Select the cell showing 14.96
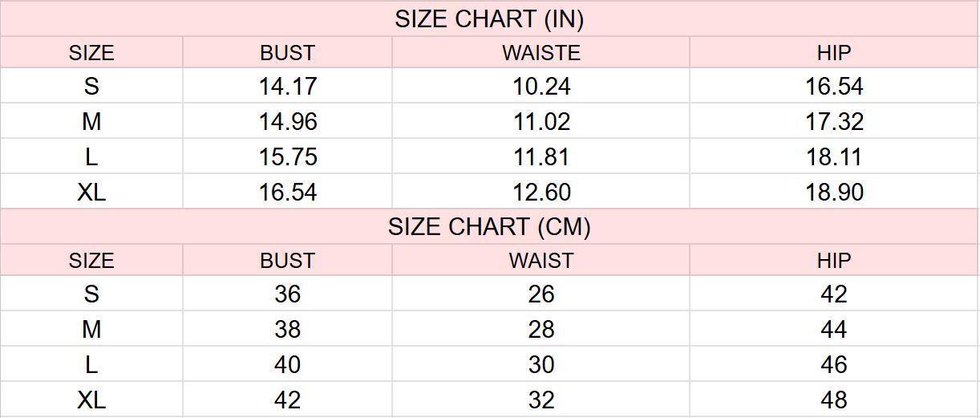 [288, 121]
